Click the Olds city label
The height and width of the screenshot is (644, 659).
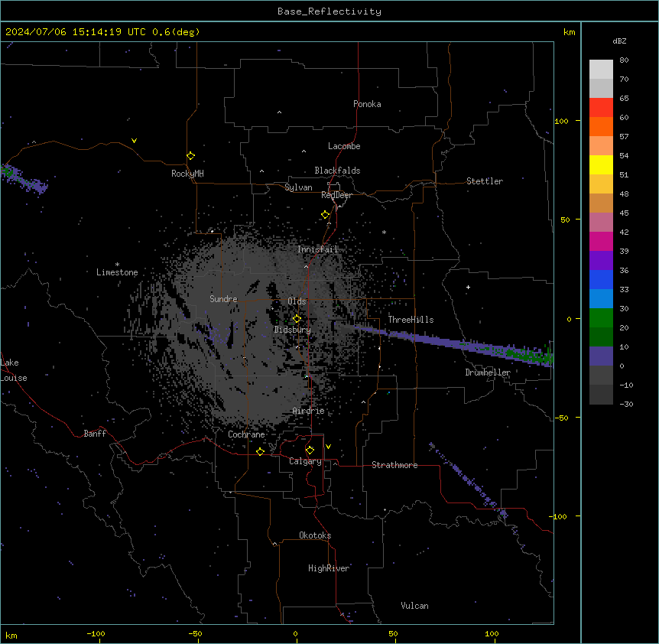(297, 301)
